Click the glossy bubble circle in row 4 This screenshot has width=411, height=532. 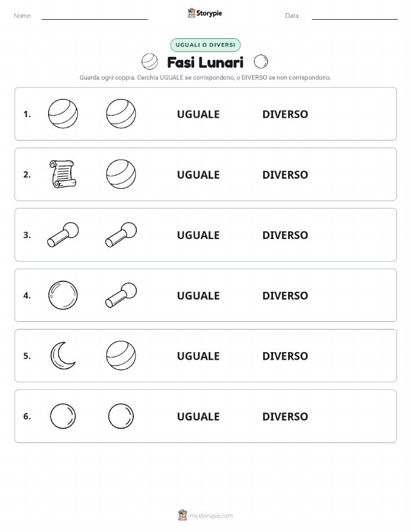63,295
